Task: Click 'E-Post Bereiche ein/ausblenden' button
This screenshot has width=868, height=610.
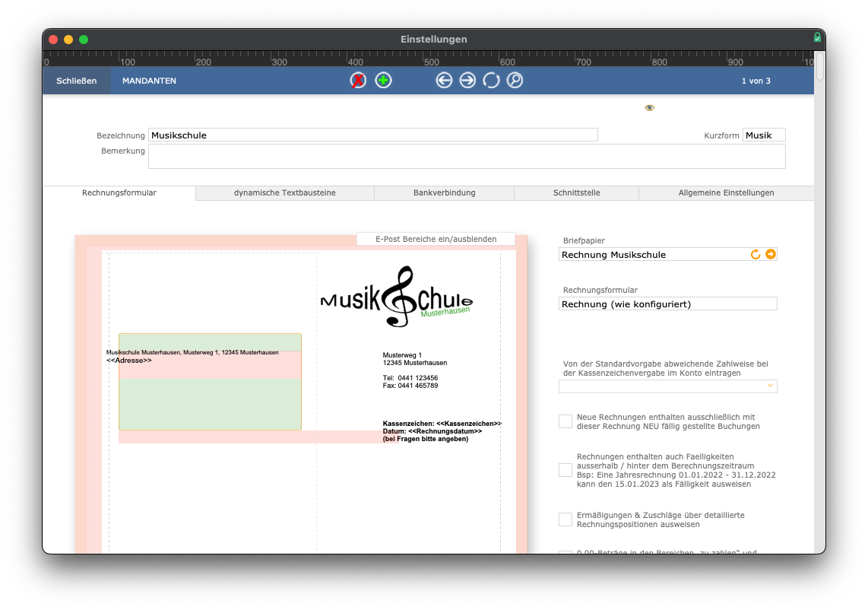Action: click(x=436, y=239)
